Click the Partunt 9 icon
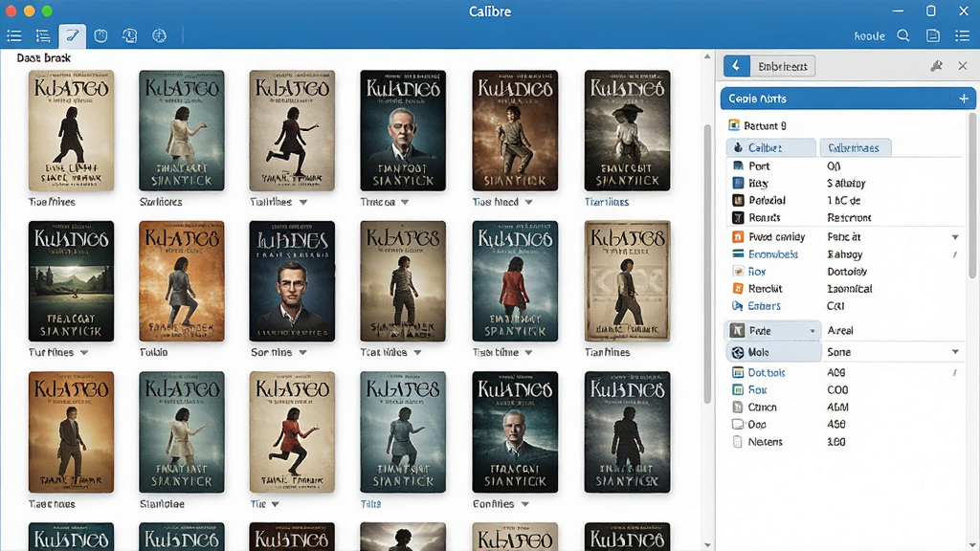Viewport: 980px width, 551px height. [x=734, y=125]
